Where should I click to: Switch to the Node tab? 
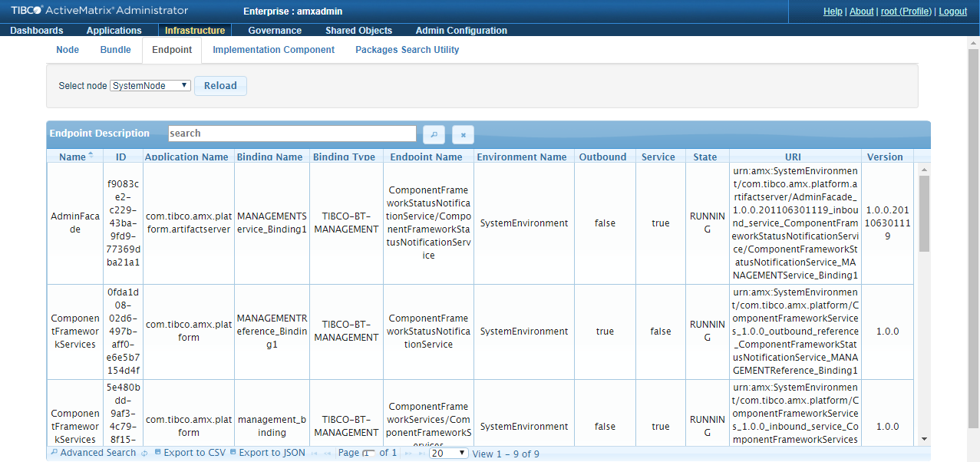[x=68, y=50]
